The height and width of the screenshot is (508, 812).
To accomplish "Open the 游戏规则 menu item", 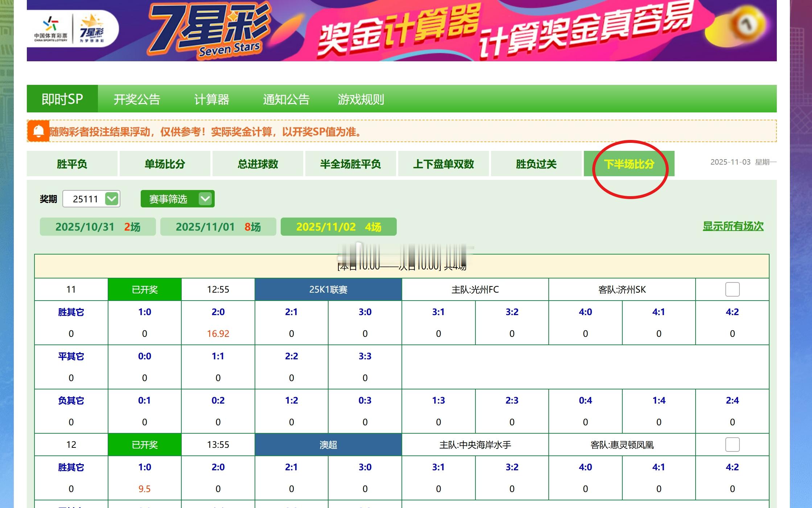I will [x=360, y=99].
